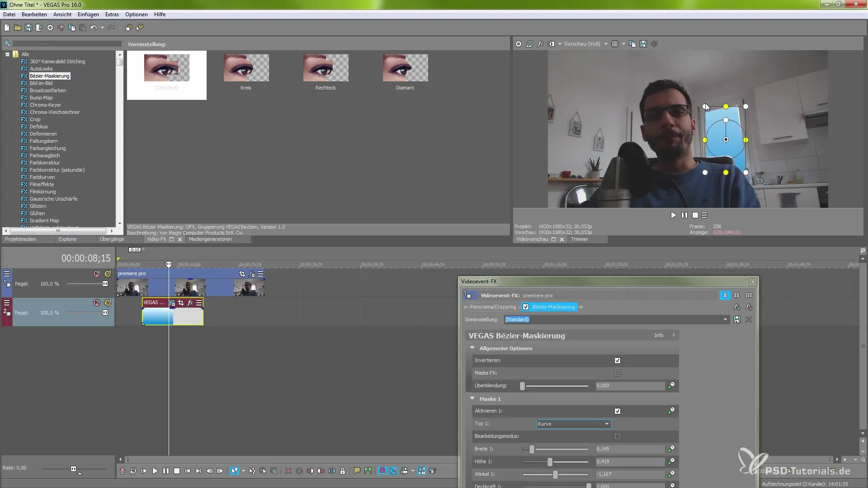Open the overlay grid dropdown arrow
This screenshot has height=488, width=868.
623,44
